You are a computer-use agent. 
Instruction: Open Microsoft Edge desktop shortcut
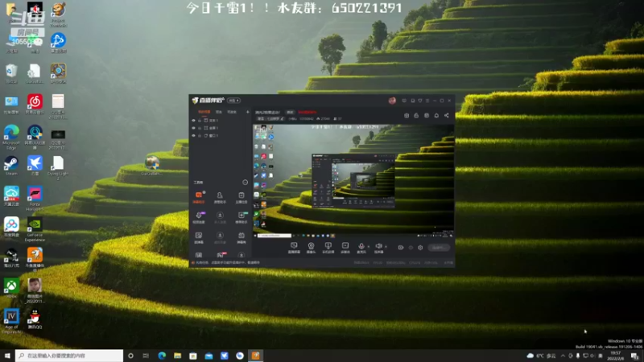click(x=11, y=137)
